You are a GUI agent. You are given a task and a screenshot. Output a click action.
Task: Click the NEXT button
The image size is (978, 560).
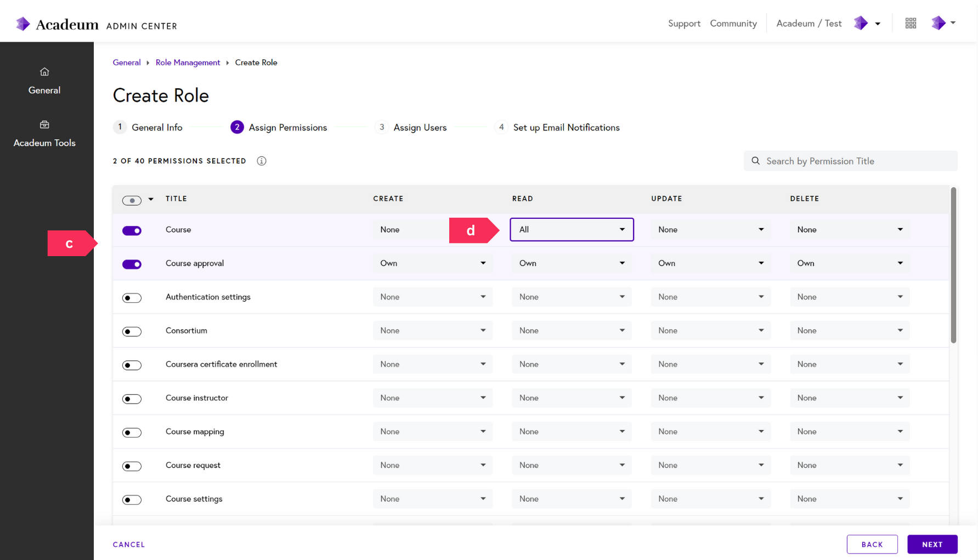[x=932, y=544]
